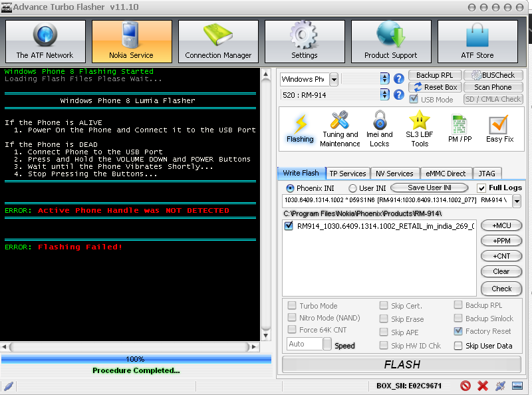532x395 pixels.
Task: Click the Reset Box button
Action: 435,87
